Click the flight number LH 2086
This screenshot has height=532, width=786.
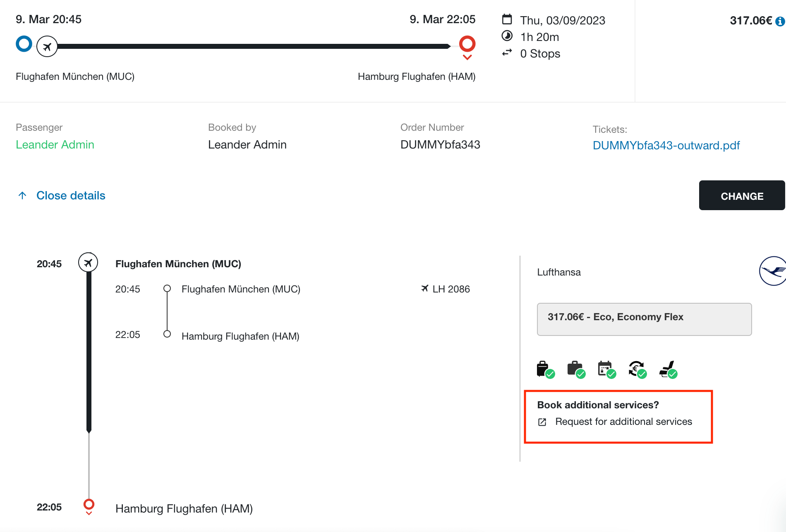click(x=451, y=289)
